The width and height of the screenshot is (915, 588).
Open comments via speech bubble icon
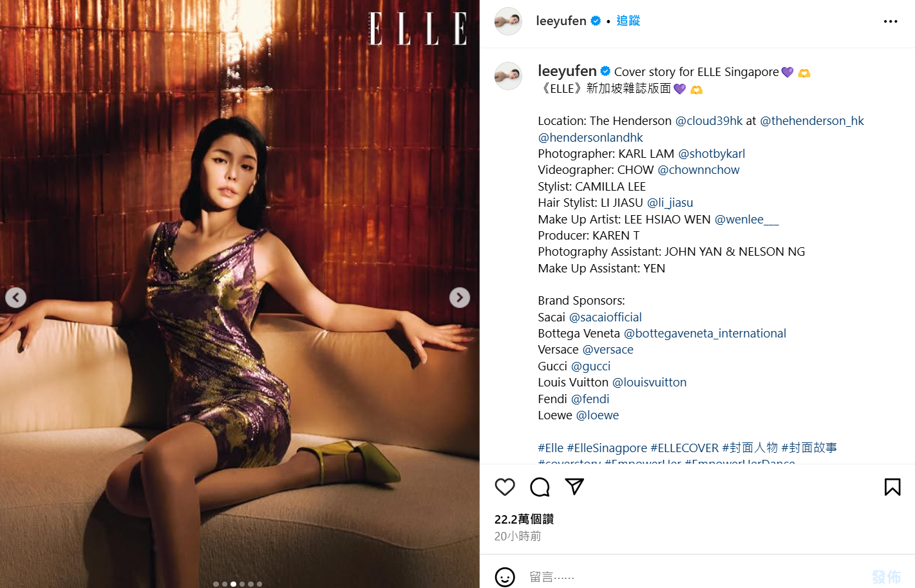pos(540,487)
